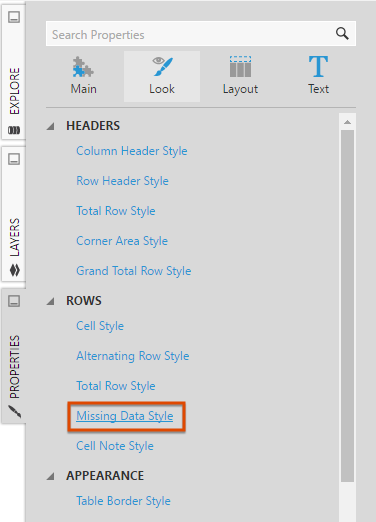
Task: Collapse the APPEARANCE section triangle
Action: pos(51,476)
